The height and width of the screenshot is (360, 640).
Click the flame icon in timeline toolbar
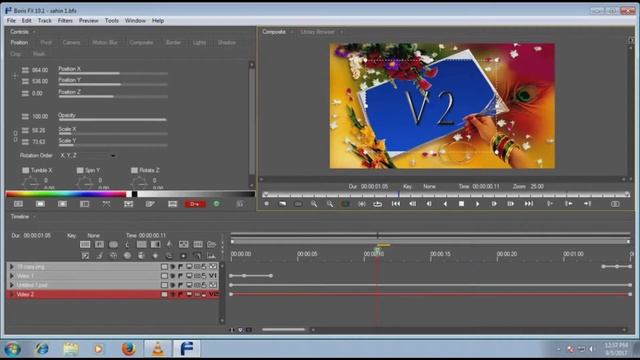coord(169,244)
